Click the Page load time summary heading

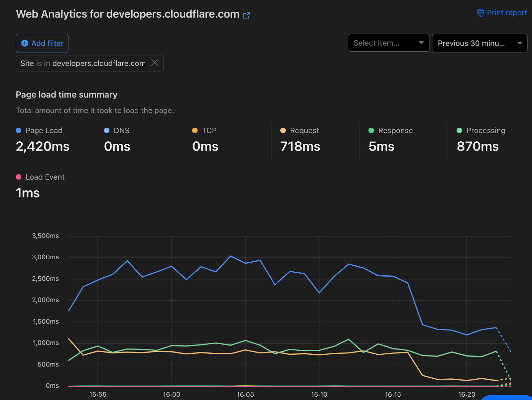[66, 95]
